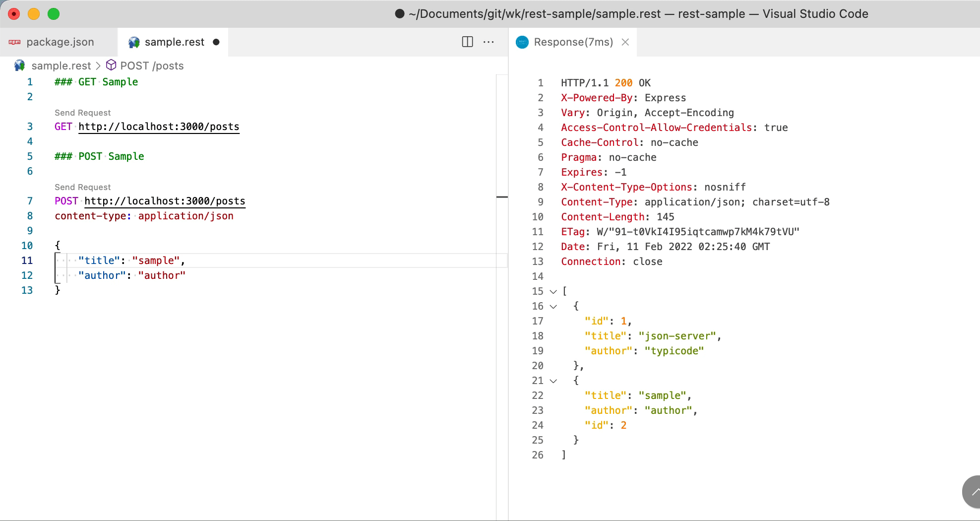Click the sample.rest tab file icon
The image size is (980, 521).
tap(134, 42)
